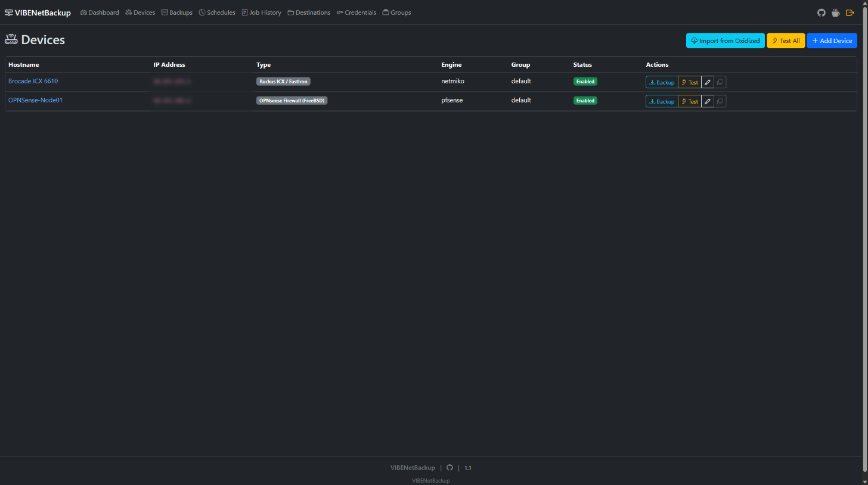Click the GitHub icon in the footer
The image size is (868, 485).
449,468
